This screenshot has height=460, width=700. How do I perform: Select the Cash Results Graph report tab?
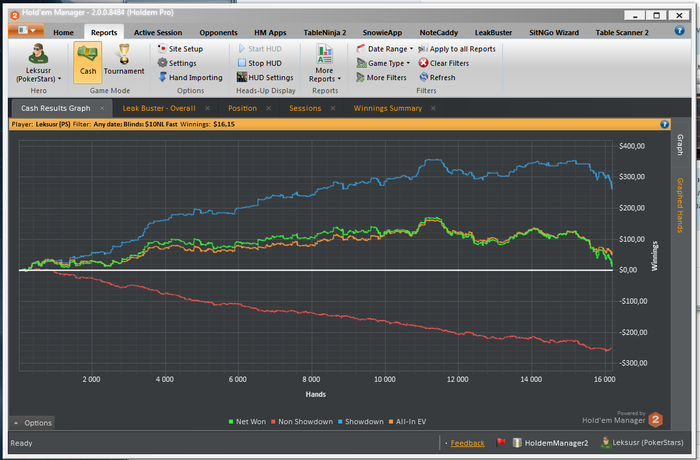[x=55, y=108]
